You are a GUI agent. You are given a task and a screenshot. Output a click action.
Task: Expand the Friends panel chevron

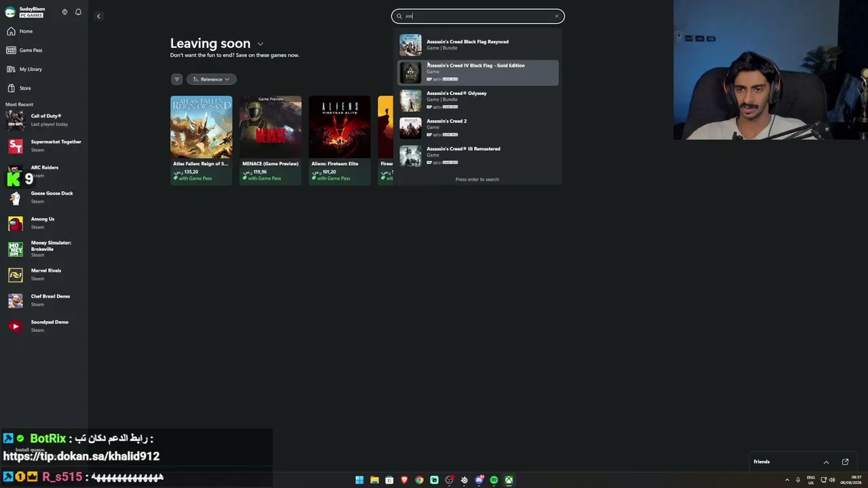[x=826, y=462]
